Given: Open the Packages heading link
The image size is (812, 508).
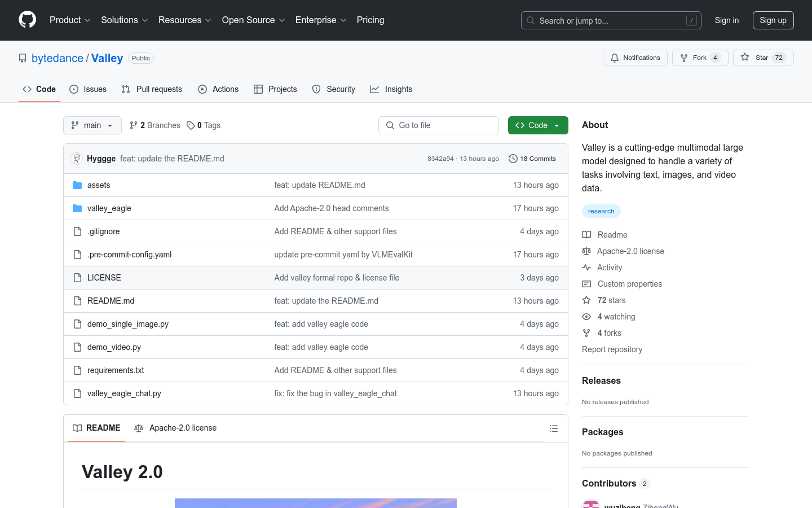Looking at the screenshot, I should pyautogui.click(x=603, y=432).
